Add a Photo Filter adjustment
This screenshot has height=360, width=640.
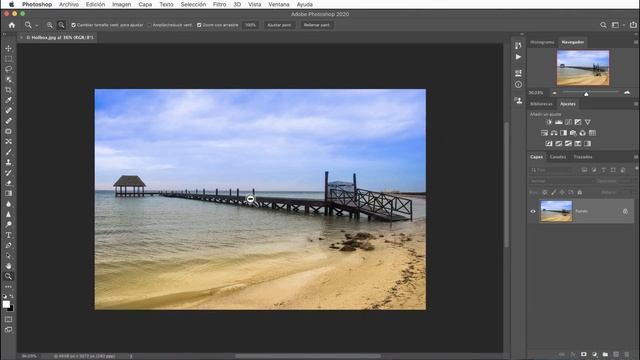click(x=573, y=133)
